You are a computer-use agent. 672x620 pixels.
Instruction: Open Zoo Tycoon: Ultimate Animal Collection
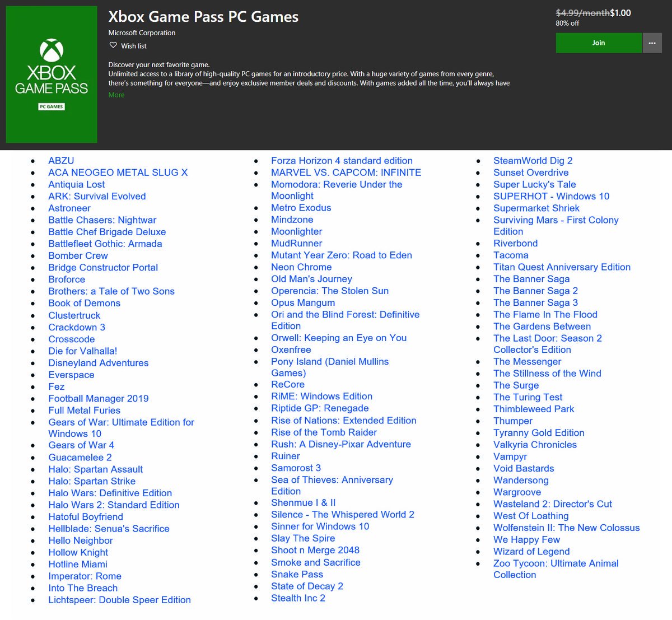[x=556, y=569]
